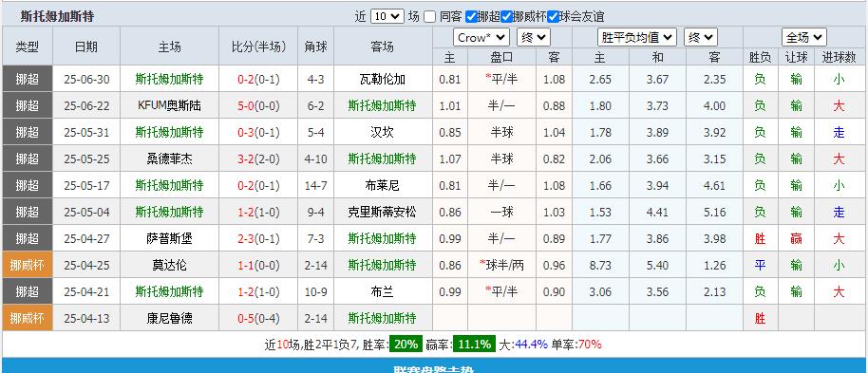868x373 pixels.
Task: Click handicap *平/半 in 瓦勒伦加 row
Action: pyautogui.click(x=501, y=79)
